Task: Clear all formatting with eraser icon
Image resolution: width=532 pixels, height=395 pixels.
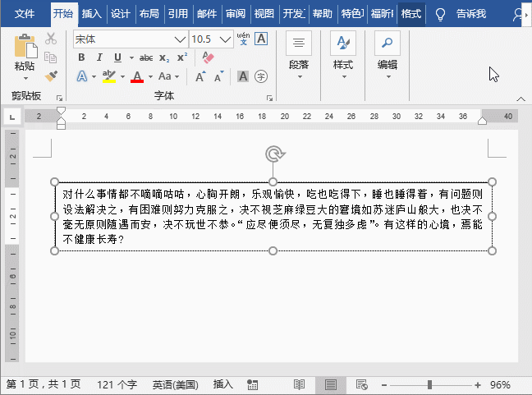Action: pos(208,57)
